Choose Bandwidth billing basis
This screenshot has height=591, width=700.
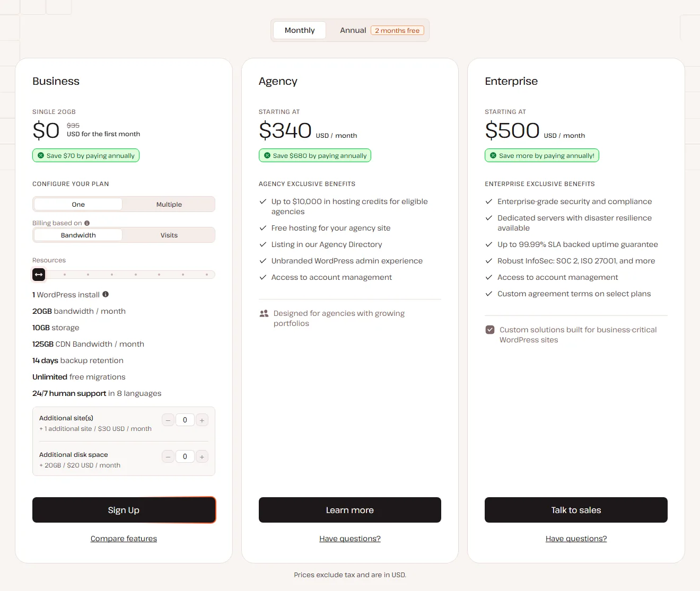(78, 235)
